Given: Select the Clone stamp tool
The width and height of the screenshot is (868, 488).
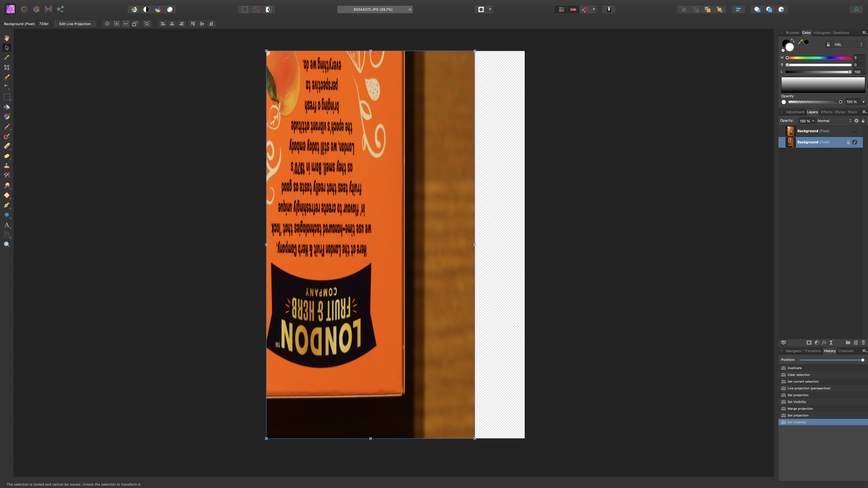Looking at the screenshot, I should click(7, 166).
